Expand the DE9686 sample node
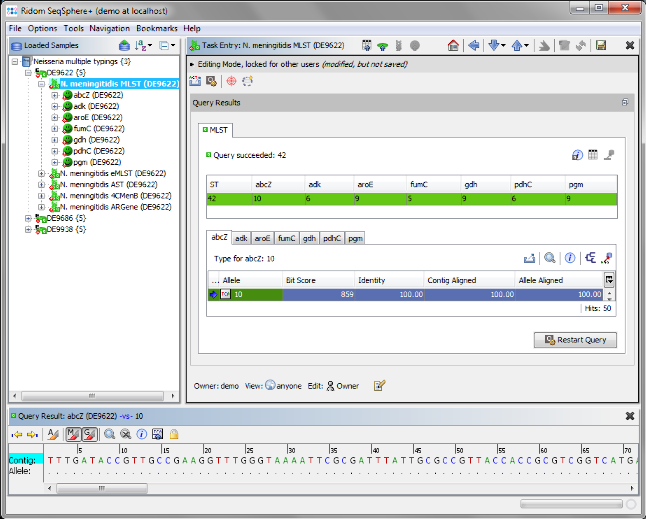 28,218
